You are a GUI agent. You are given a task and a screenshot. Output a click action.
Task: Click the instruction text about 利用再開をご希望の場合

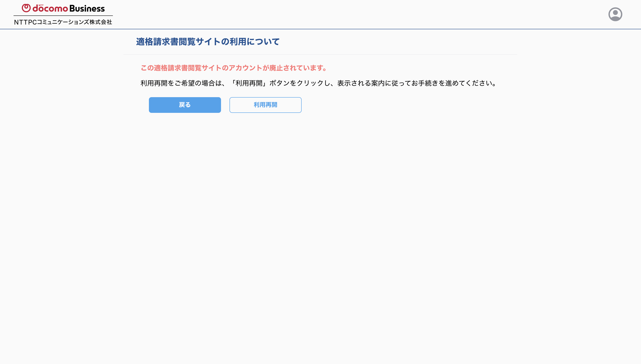319,83
